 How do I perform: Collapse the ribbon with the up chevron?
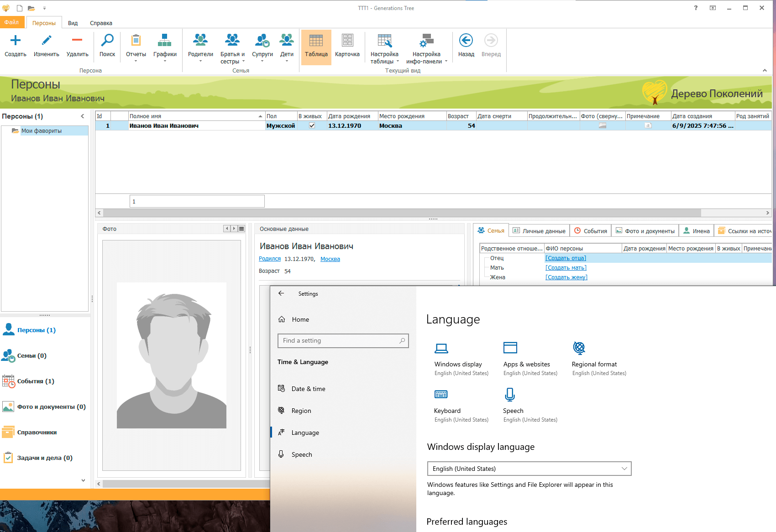pyautogui.click(x=765, y=70)
